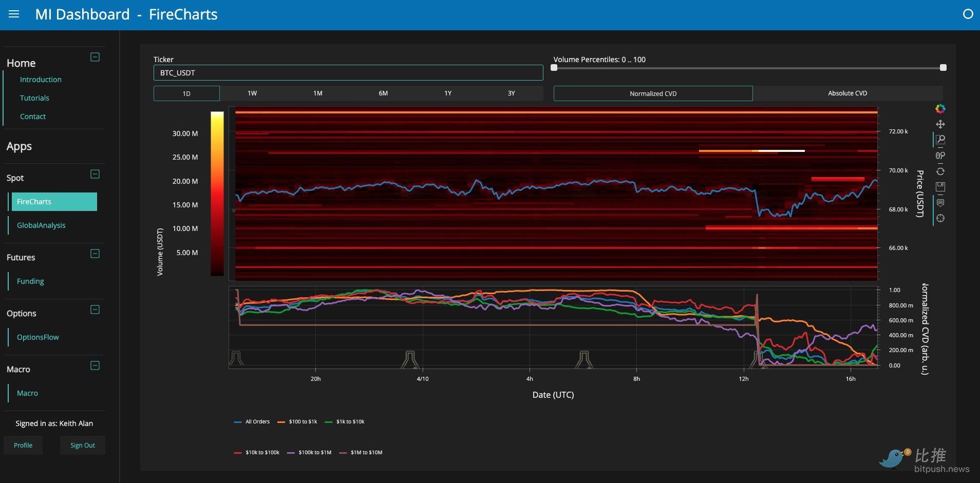Image resolution: width=980 pixels, height=483 pixels.
Task: Click the Sign Out button
Action: click(x=82, y=446)
